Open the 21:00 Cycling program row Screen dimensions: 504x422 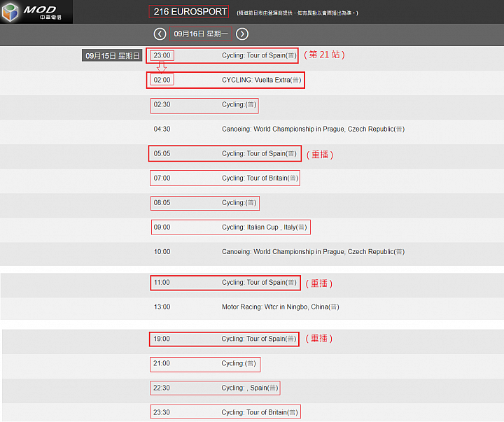click(x=205, y=363)
